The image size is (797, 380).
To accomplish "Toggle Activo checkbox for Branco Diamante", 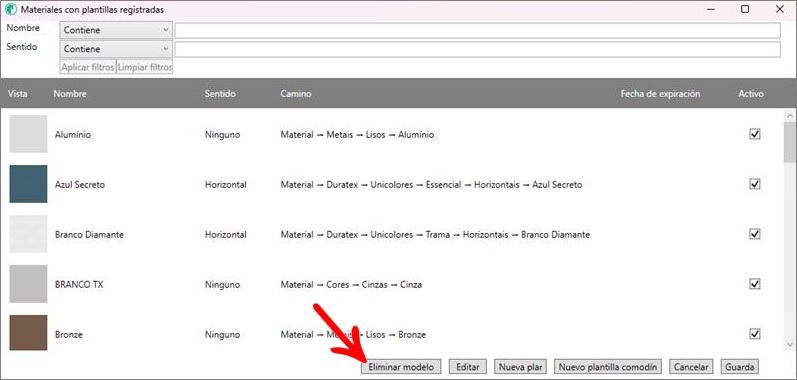I will pyautogui.click(x=755, y=234).
